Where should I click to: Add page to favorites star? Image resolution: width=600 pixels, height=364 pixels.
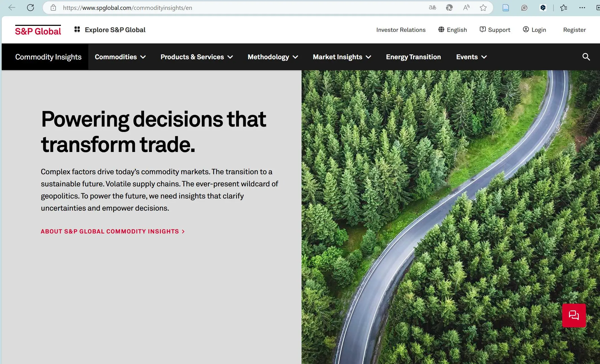pos(483,8)
